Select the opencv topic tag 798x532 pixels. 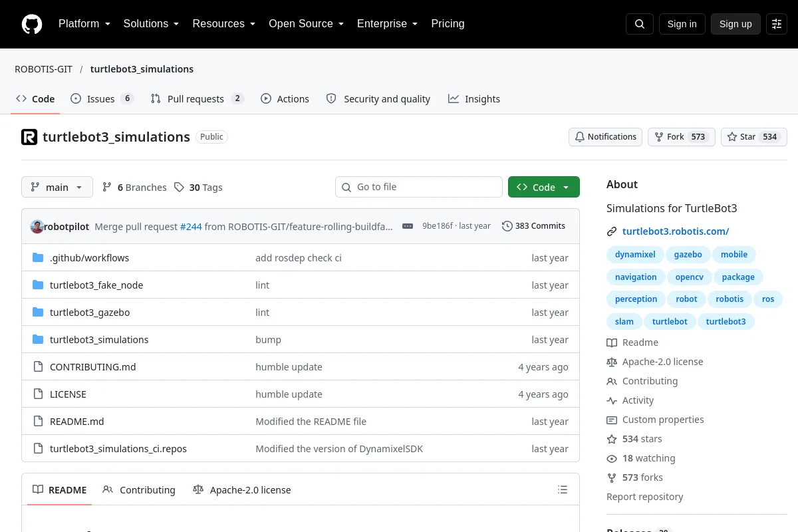pos(690,277)
